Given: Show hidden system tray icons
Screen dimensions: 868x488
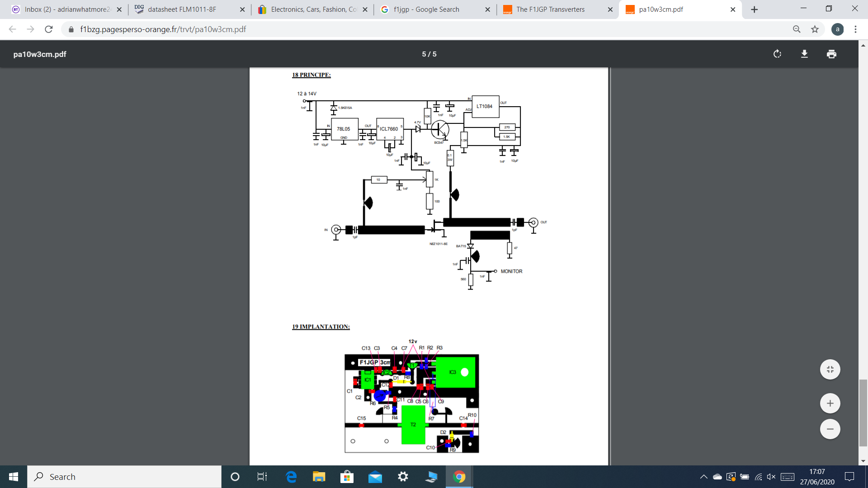Looking at the screenshot, I should (x=703, y=477).
